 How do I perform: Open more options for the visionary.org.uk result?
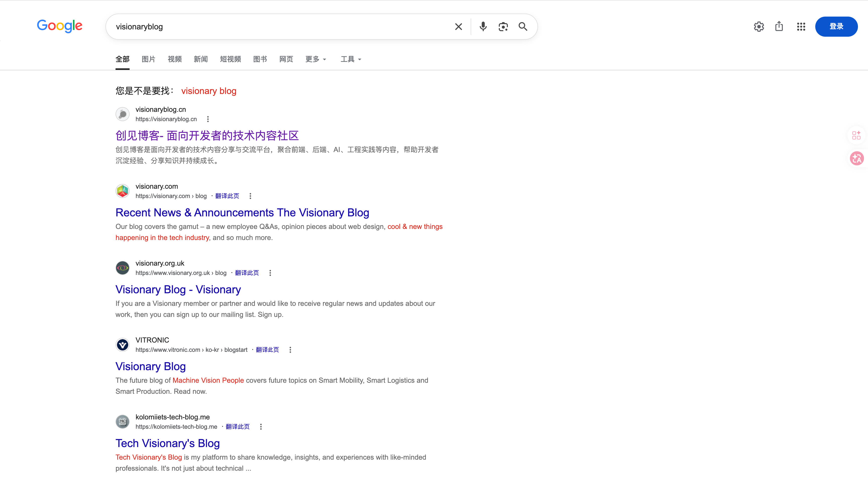pyautogui.click(x=270, y=273)
